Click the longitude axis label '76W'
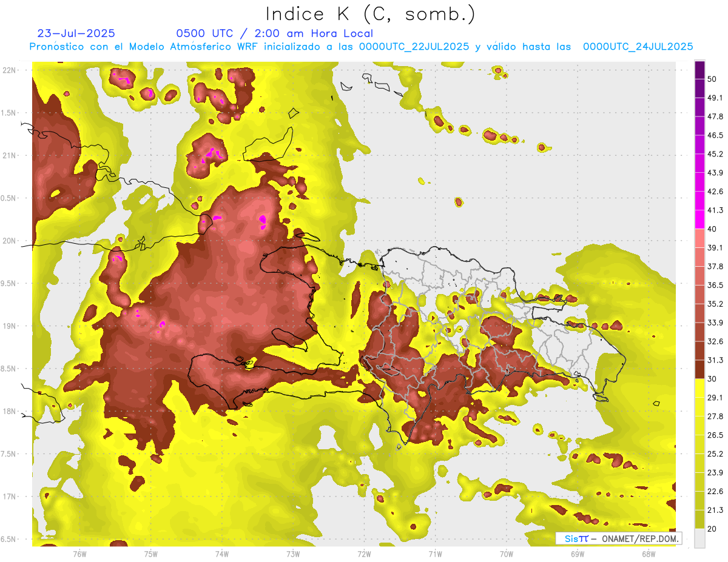The height and width of the screenshot is (562, 728). point(79,554)
